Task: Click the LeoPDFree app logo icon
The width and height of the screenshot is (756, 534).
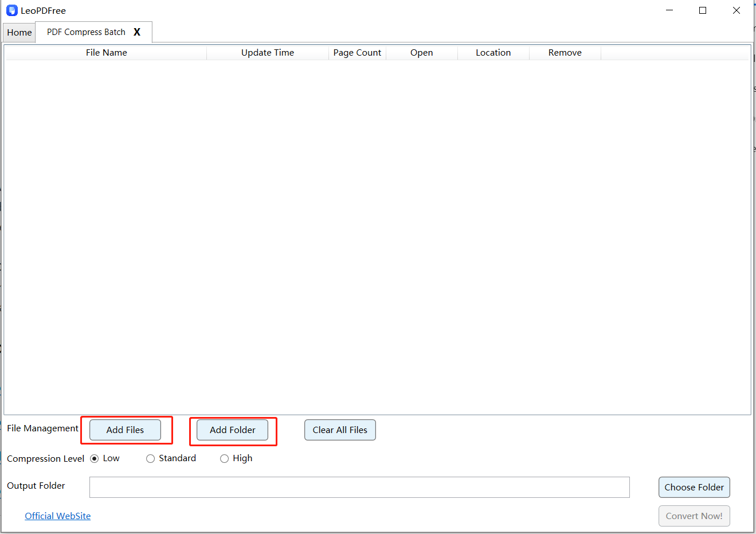Action: [11, 10]
